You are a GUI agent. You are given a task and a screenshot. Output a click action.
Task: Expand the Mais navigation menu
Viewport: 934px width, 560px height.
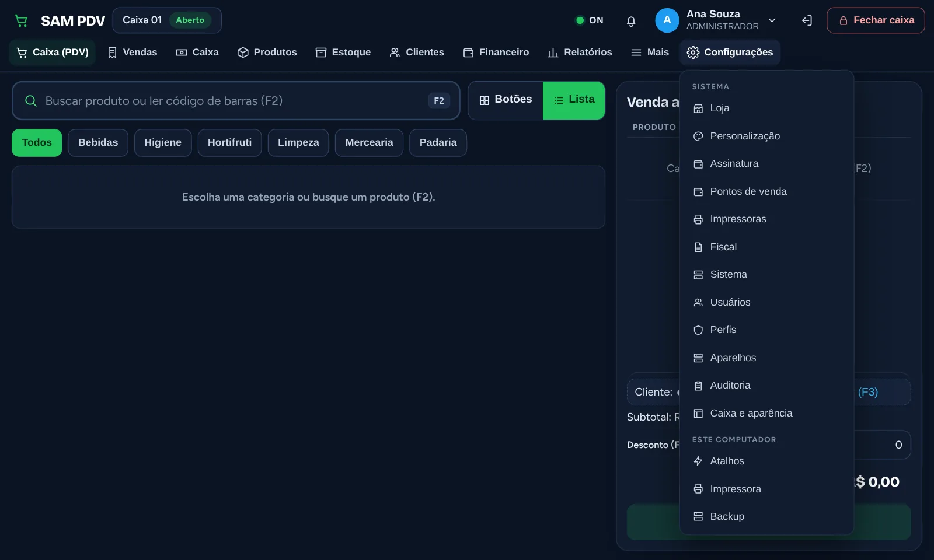pyautogui.click(x=650, y=52)
